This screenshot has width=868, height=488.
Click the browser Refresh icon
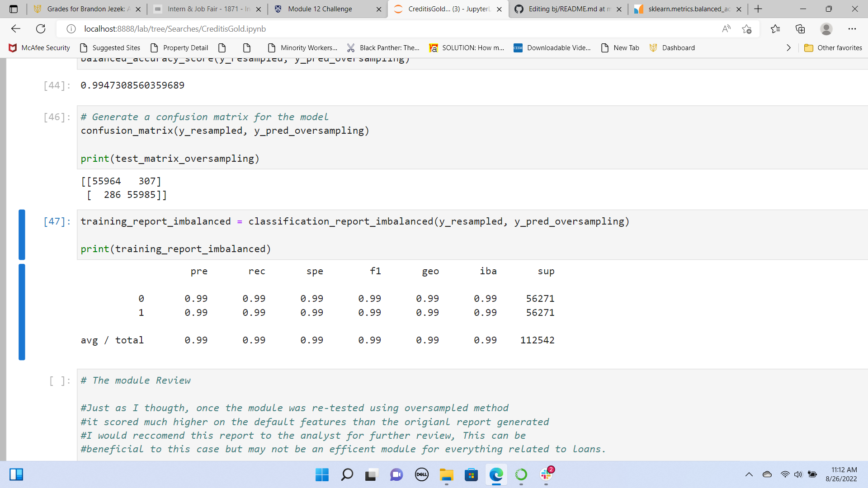click(x=41, y=29)
